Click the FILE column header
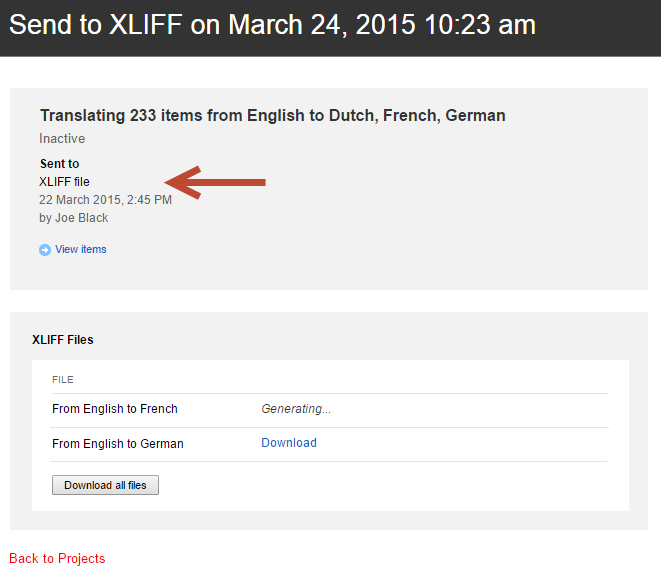 click(x=63, y=380)
